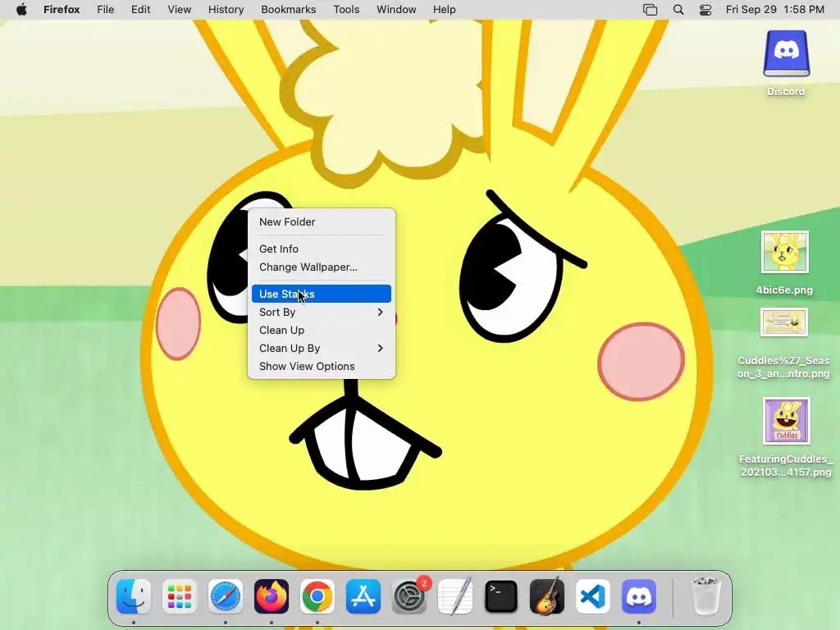This screenshot has width=840, height=630.
Task: Expand the Clean Up By submenu
Action: pos(322,348)
